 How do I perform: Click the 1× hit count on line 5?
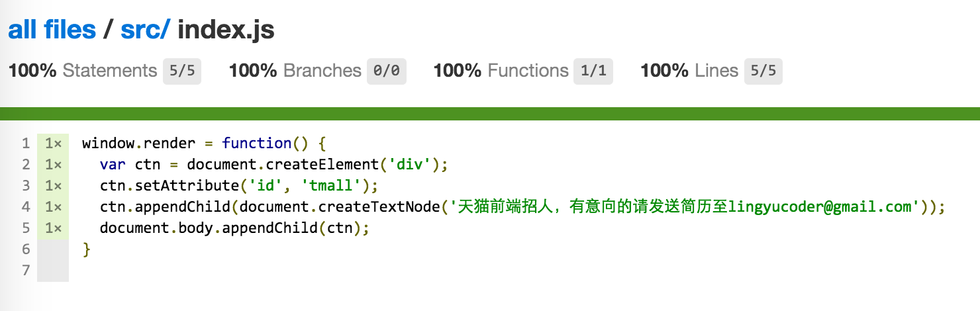tap(53, 228)
